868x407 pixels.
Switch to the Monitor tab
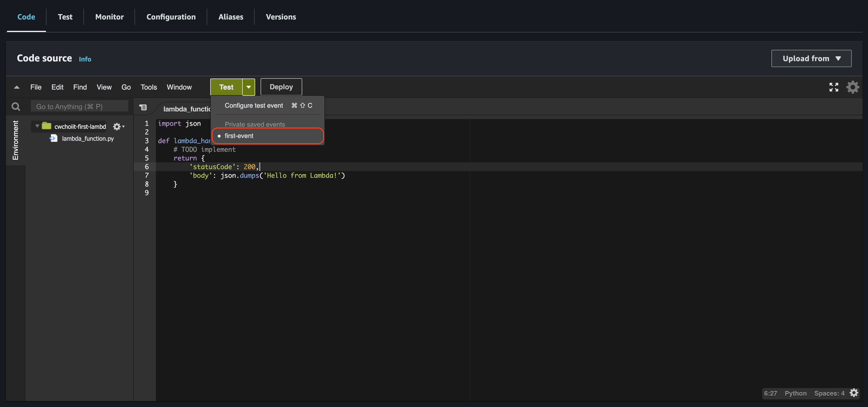[x=109, y=17]
